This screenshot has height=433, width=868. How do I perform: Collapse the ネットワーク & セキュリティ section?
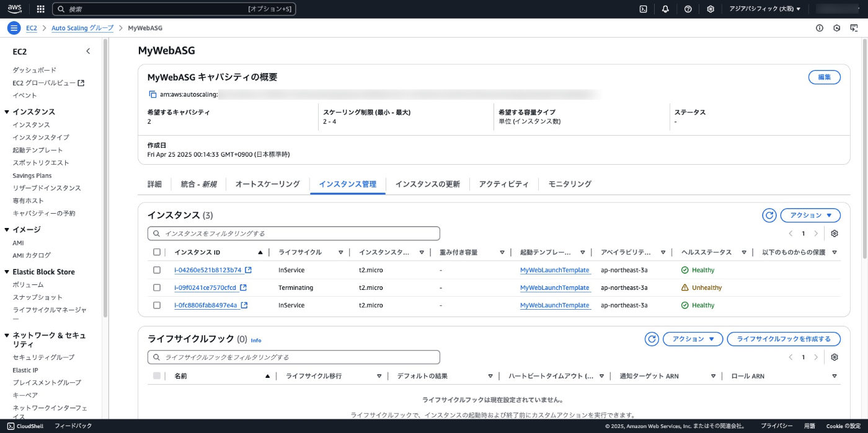pos(7,335)
